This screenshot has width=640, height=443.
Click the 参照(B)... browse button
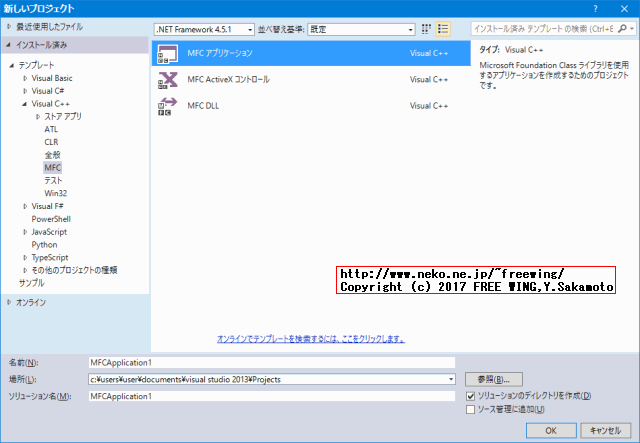click(493, 379)
